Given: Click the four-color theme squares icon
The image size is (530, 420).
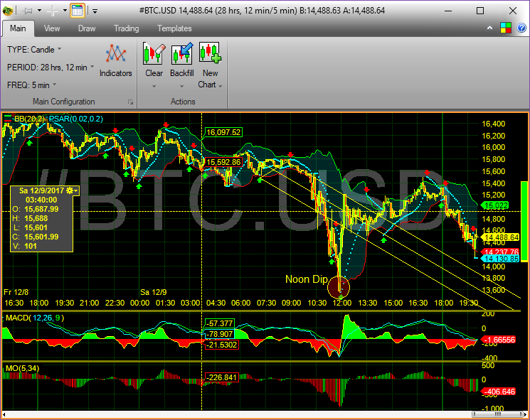Looking at the screenshot, I should (506, 28).
